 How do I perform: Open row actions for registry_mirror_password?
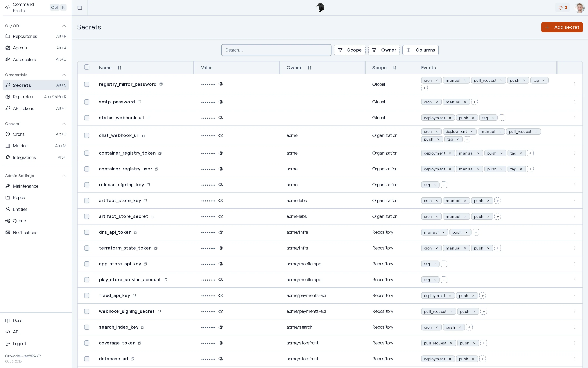pos(575,84)
